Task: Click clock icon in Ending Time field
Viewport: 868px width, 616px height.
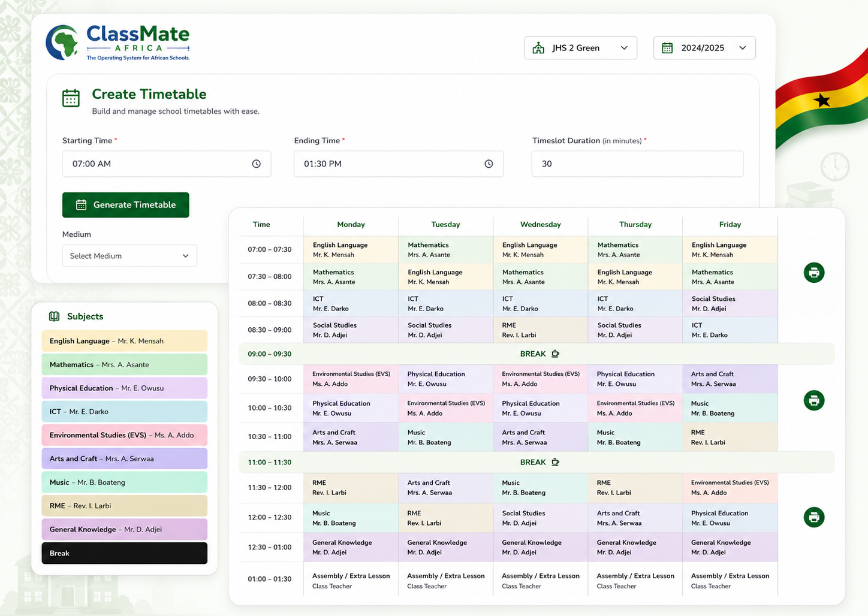Action: tap(489, 164)
